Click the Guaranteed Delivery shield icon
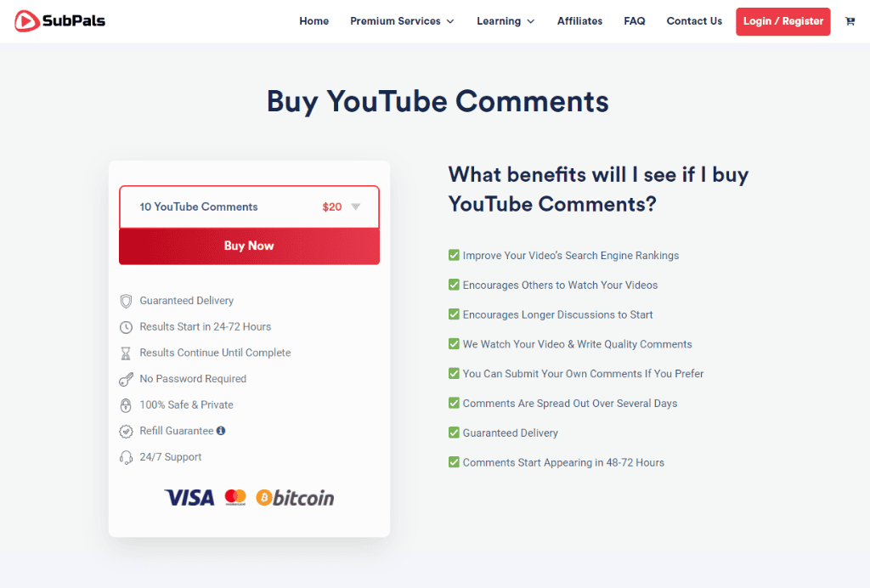870x588 pixels. (x=126, y=301)
